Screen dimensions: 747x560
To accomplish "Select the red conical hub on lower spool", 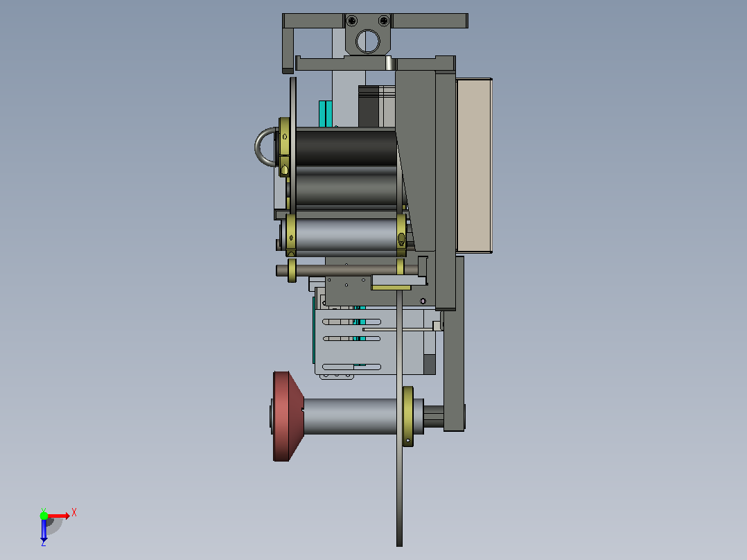I will (x=288, y=417).
